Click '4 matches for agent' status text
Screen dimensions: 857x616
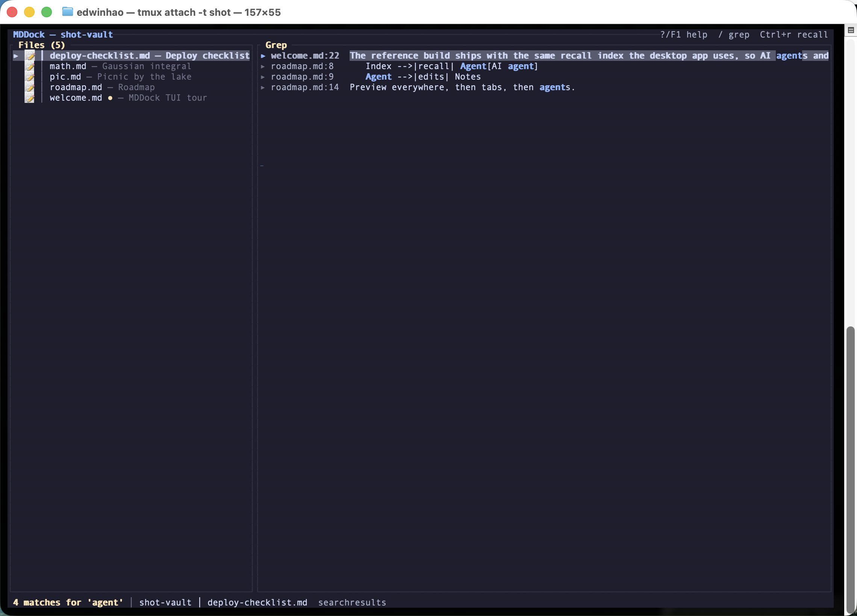[x=68, y=602]
